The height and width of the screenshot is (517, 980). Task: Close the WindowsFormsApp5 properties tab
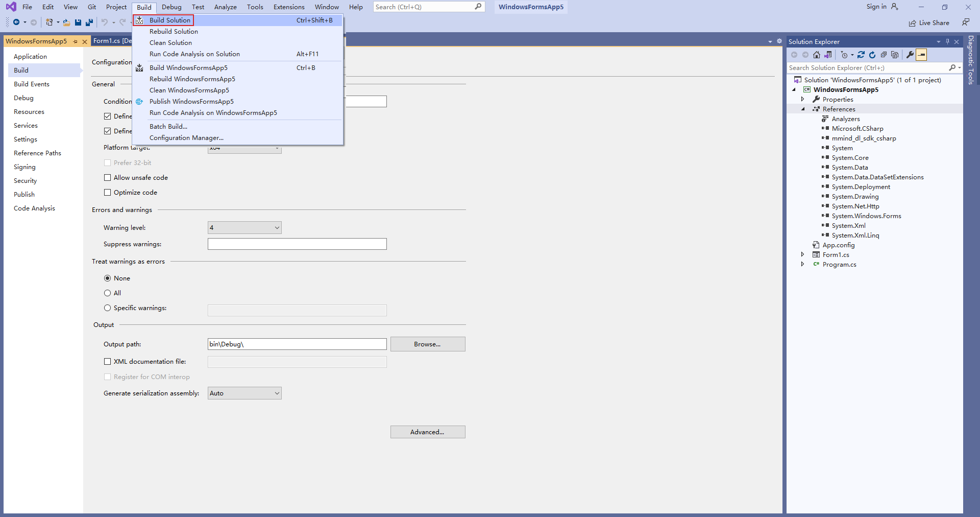click(x=85, y=41)
